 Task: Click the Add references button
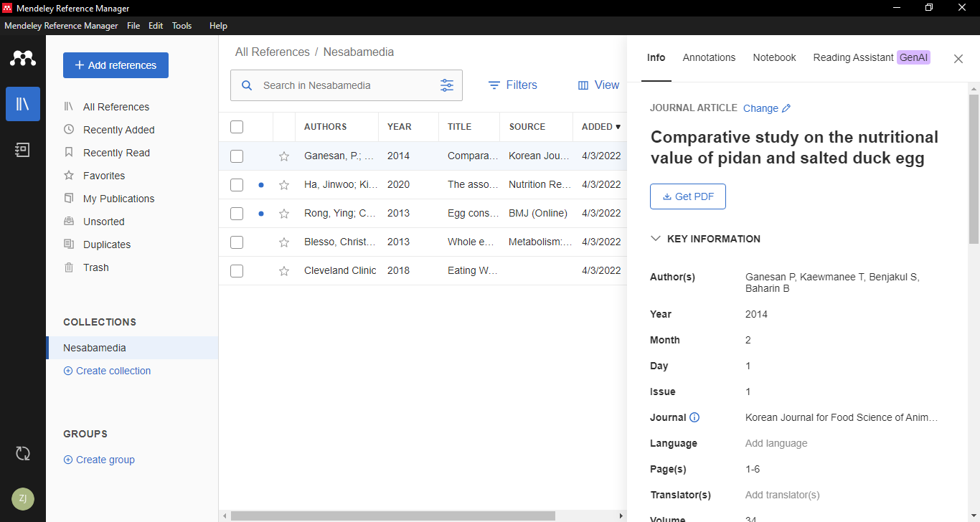coord(116,65)
